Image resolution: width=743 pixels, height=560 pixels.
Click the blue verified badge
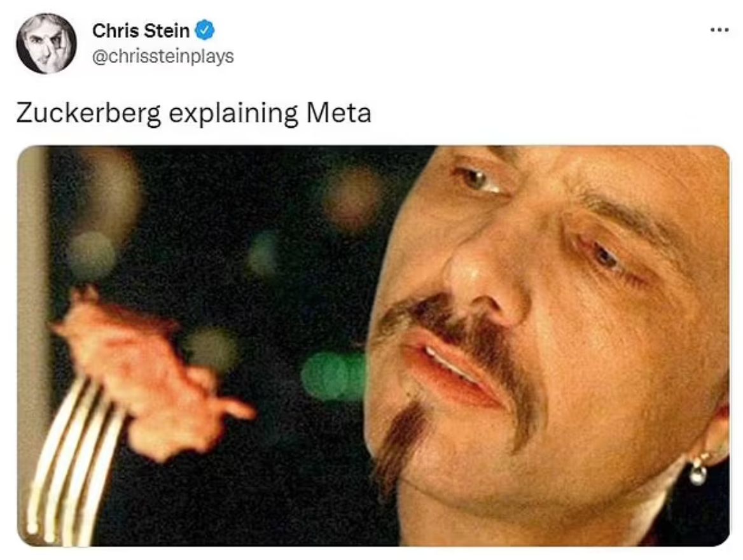(x=205, y=31)
